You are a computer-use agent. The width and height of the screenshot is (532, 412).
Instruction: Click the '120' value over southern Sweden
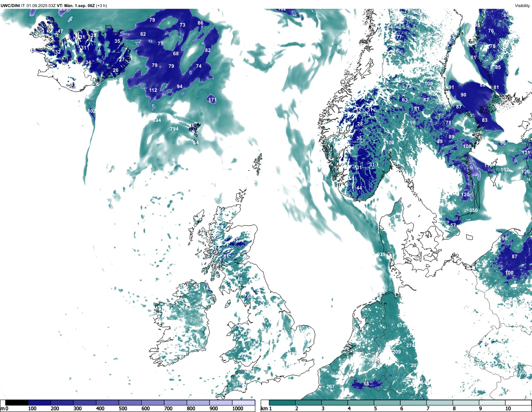coord(465,195)
